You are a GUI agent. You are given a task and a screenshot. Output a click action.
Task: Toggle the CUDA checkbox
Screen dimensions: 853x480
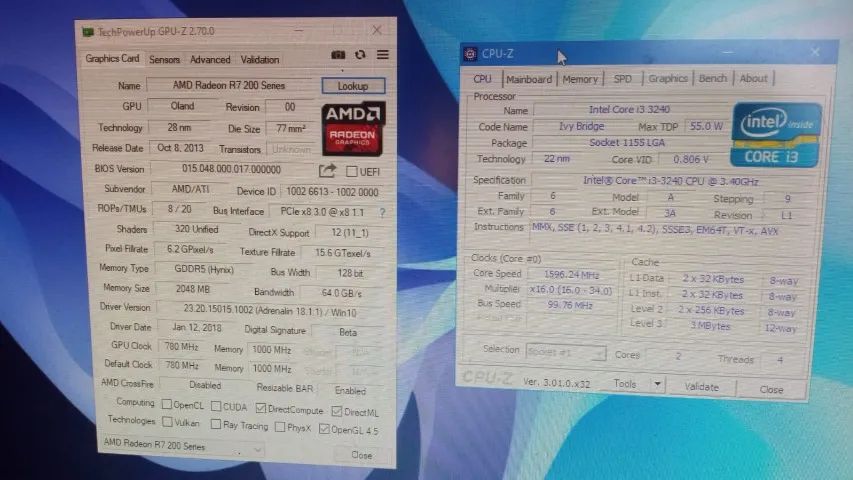[x=216, y=406]
